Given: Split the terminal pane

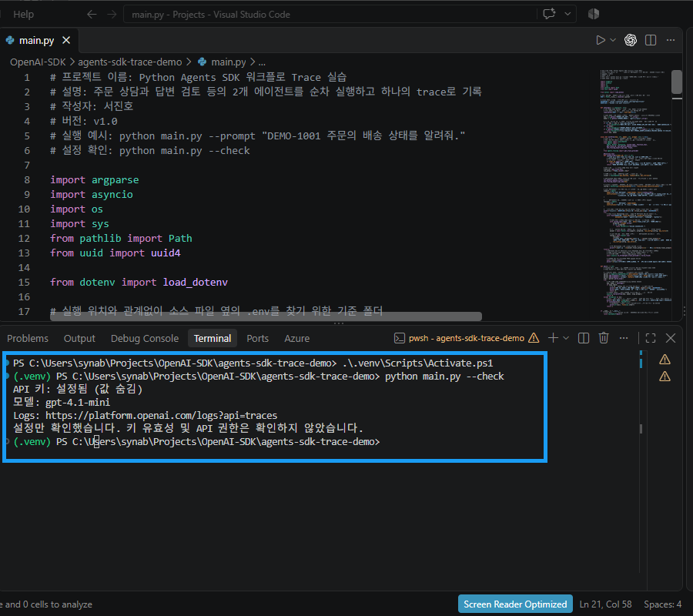Looking at the screenshot, I should pyautogui.click(x=584, y=339).
